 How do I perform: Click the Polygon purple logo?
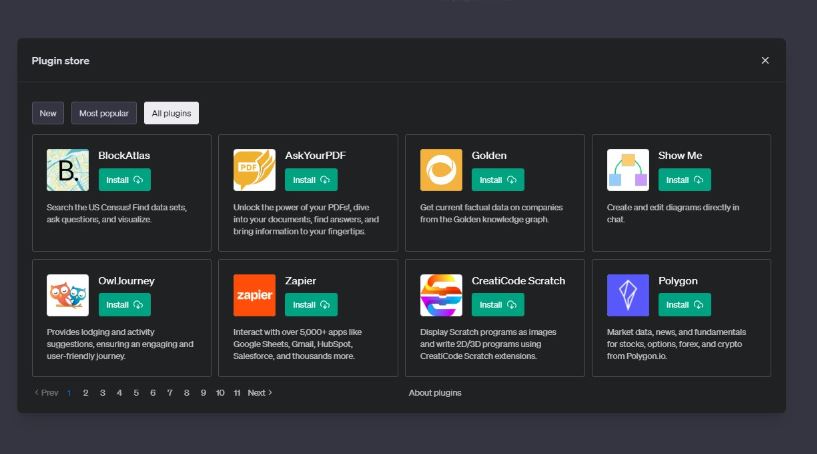[x=628, y=295]
